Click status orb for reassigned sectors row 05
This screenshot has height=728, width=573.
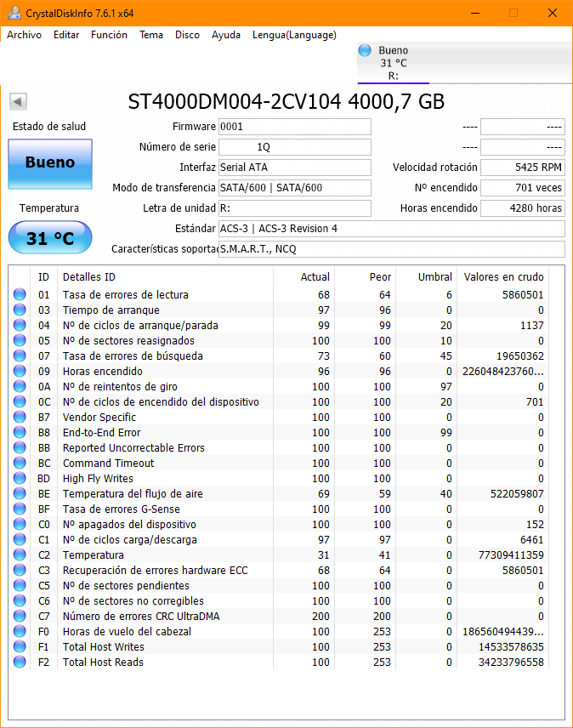pos(20,340)
